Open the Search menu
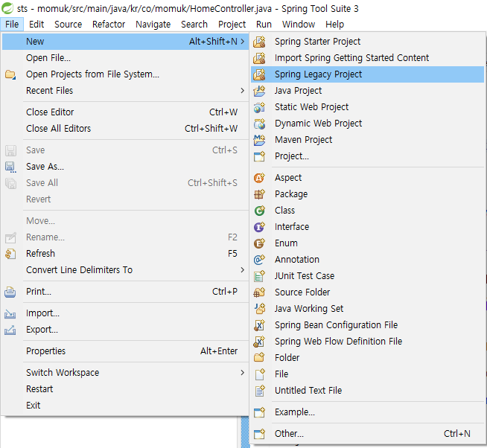Image resolution: width=487 pixels, height=448 pixels. [x=194, y=25]
